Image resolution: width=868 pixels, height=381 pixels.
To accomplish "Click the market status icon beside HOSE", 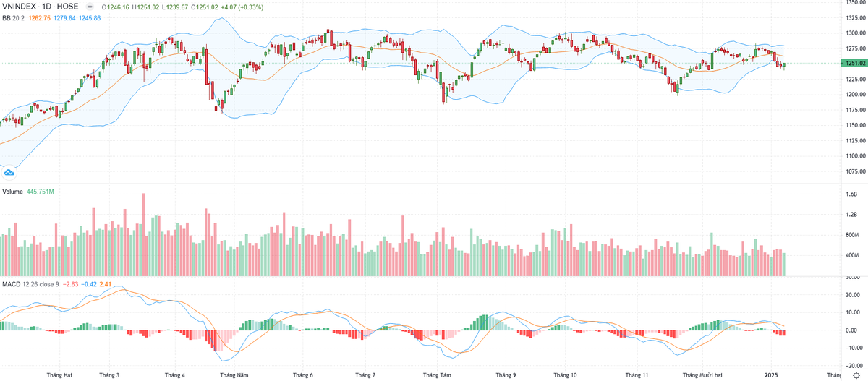I will click(x=90, y=7).
